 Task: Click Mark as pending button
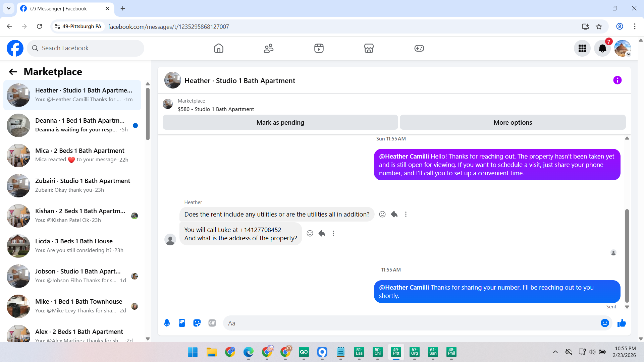tap(280, 123)
